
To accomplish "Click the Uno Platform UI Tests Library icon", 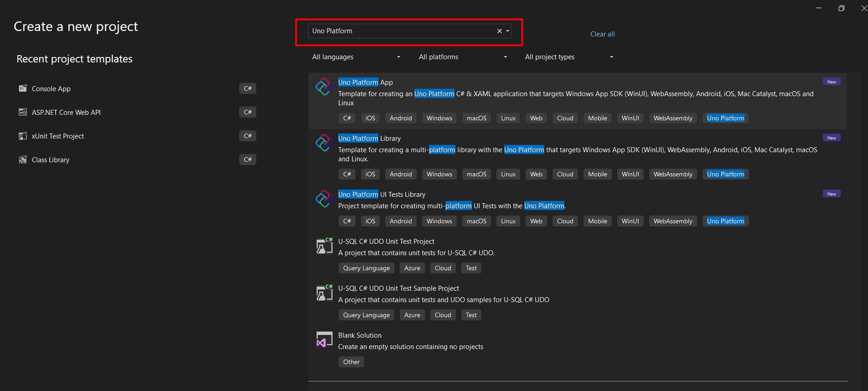I will coord(324,199).
